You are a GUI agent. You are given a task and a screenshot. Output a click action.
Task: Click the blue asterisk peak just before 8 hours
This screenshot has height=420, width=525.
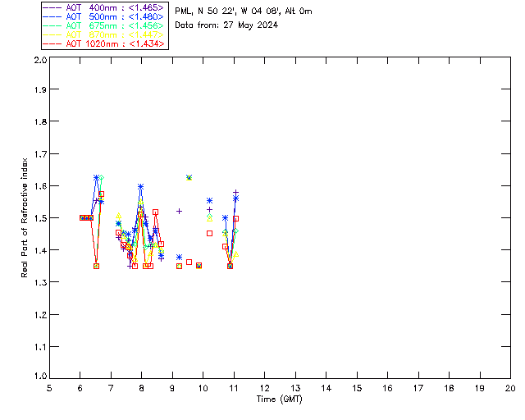tap(140, 186)
